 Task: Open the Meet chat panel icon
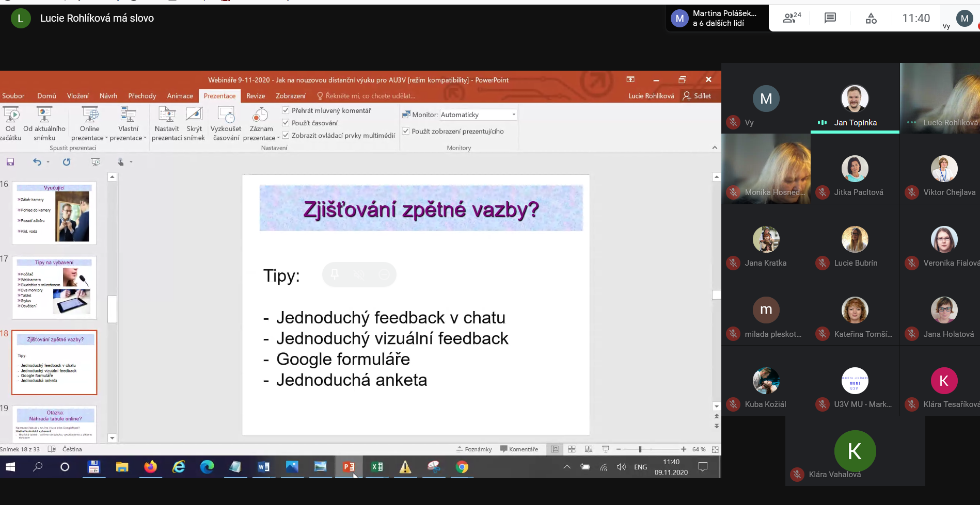pos(830,19)
